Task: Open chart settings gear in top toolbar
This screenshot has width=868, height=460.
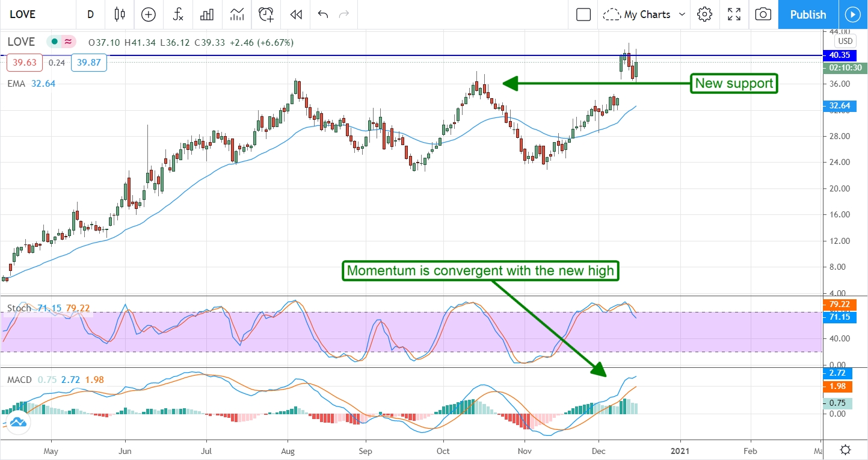Action: 705,14
